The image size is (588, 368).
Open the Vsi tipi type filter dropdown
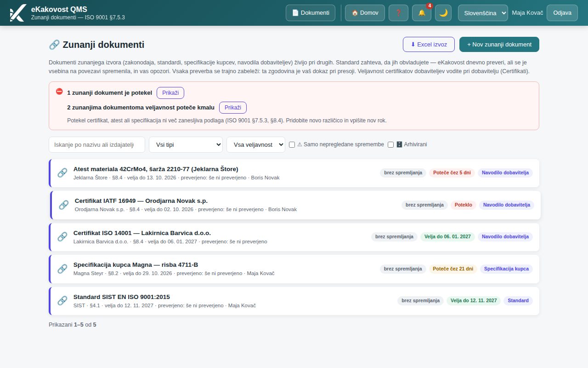click(186, 144)
